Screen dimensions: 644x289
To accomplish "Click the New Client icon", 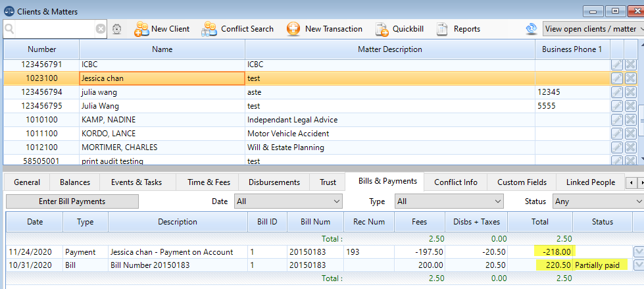I will [x=141, y=29].
